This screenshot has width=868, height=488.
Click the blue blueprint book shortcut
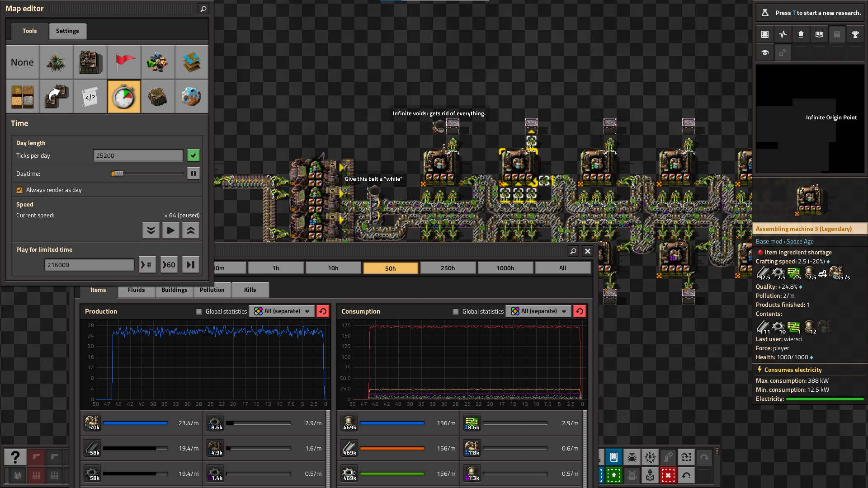pyautogui.click(x=614, y=457)
